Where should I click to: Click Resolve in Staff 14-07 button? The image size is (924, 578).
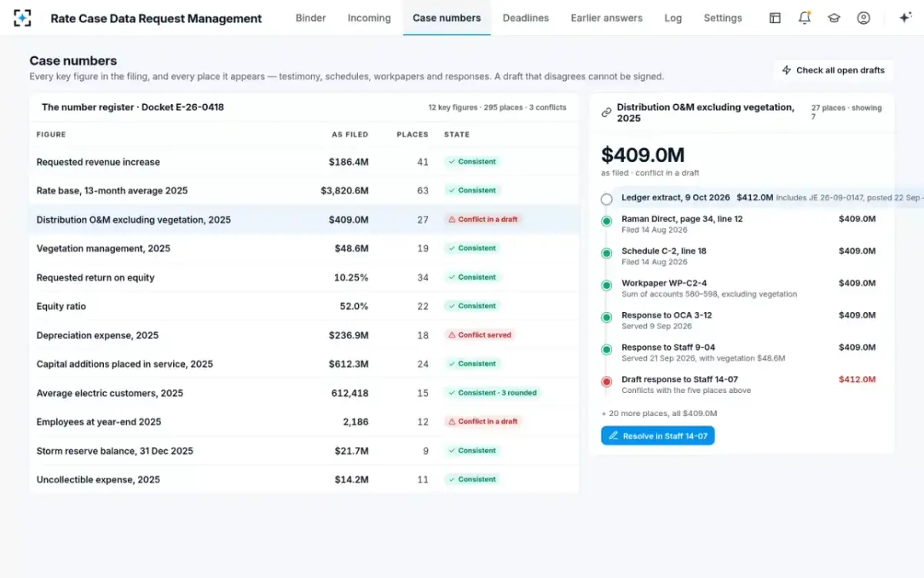pos(658,435)
